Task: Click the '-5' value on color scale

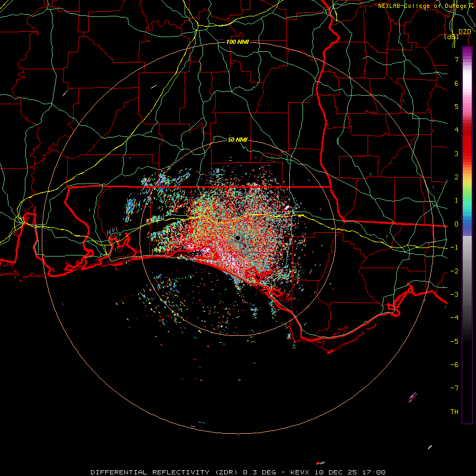Action: pyautogui.click(x=454, y=342)
